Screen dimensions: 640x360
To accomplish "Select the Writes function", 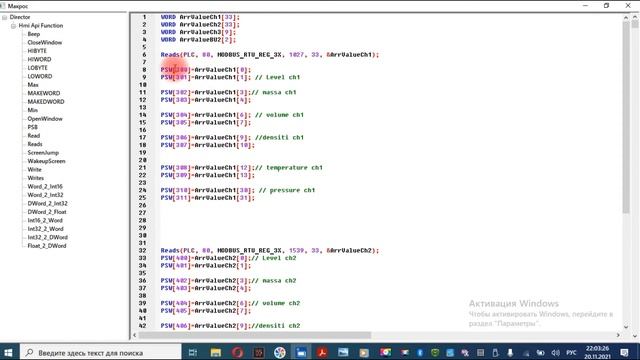I will pyautogui.click(x=36, y=178).
